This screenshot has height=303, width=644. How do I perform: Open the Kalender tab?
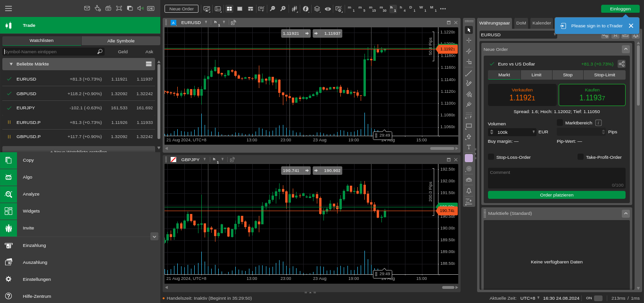542,23
